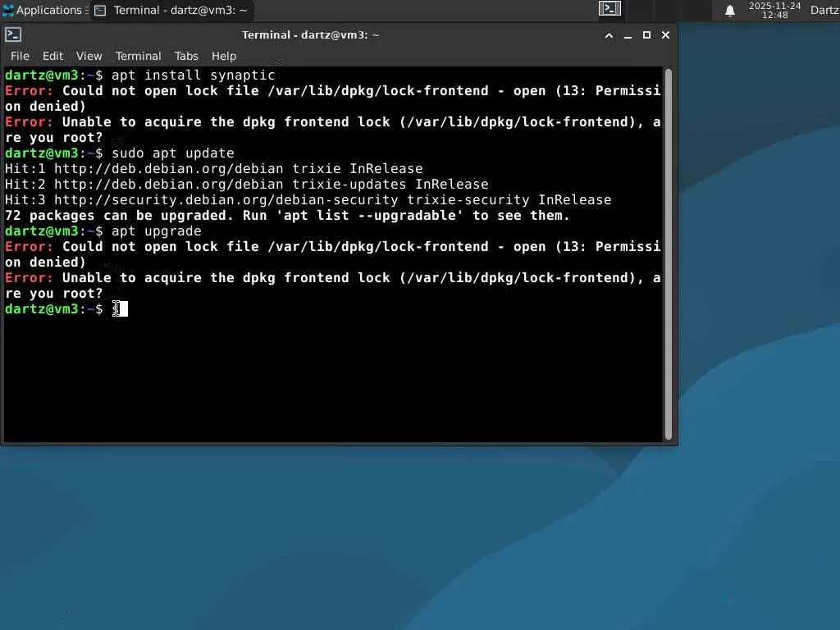Click the terminal's vertical scrollbar

669,254
